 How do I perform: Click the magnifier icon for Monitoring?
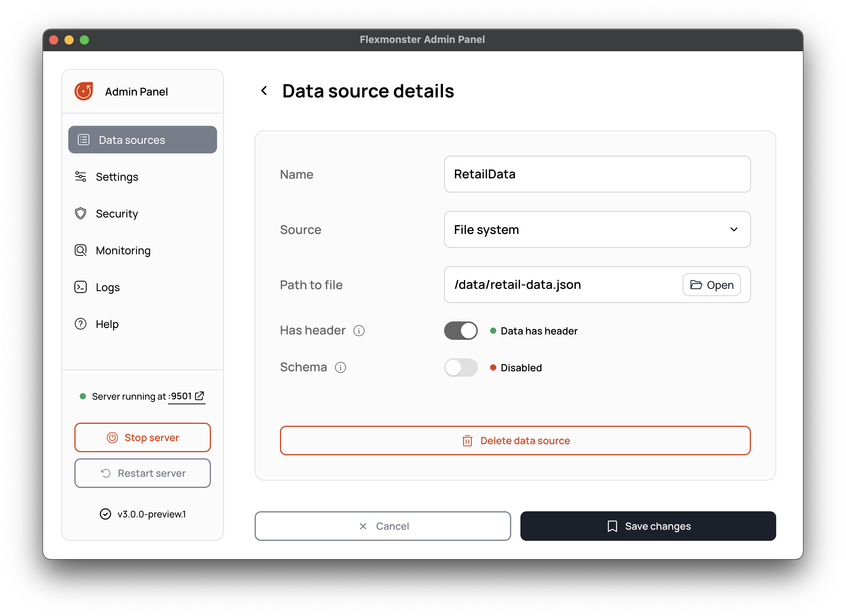click(x=81, y=250)
